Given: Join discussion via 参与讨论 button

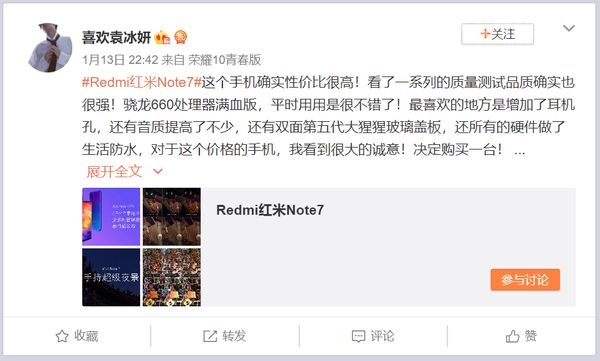Looking at the screenshot, I should [525, 280].
